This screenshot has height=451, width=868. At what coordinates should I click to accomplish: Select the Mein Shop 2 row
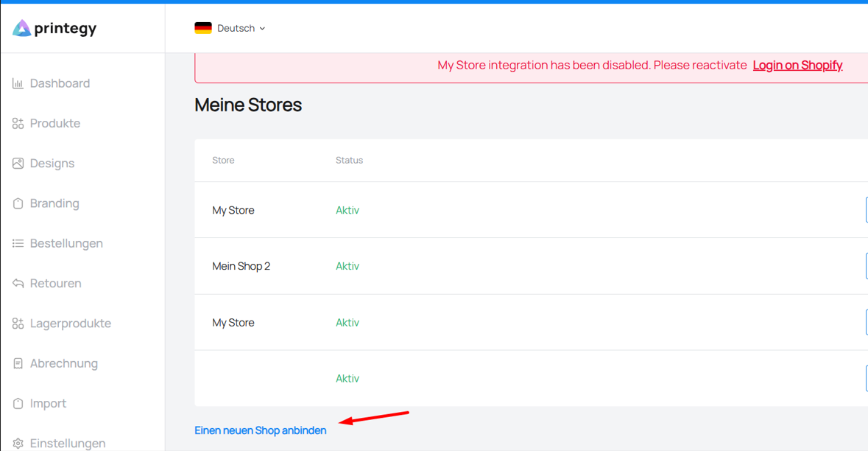point(532,266)
